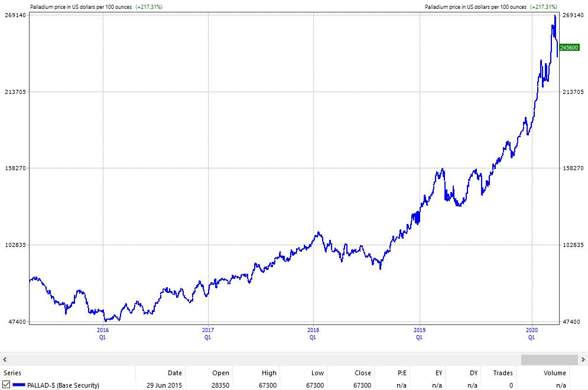Click the Series column header
The width and height of the screenshot is (588, 390).
(12, 373)
